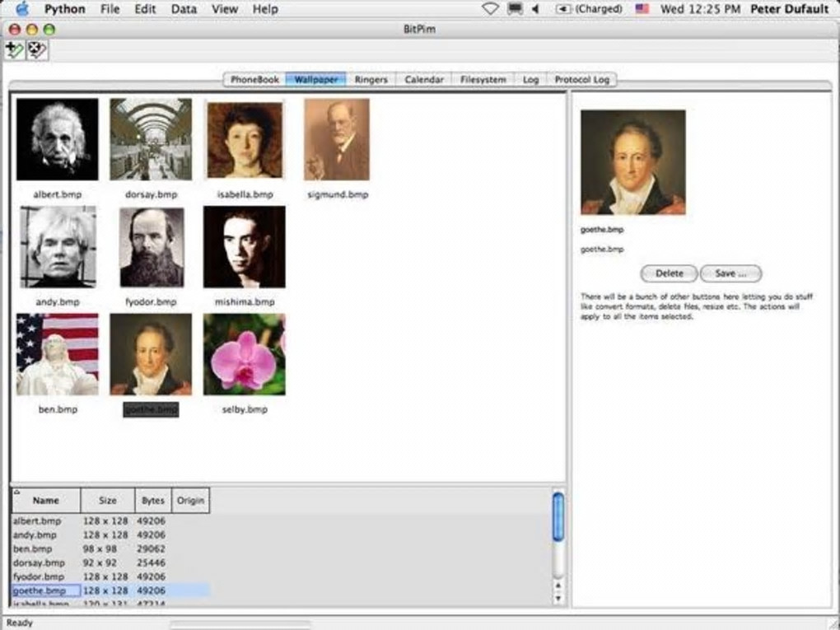Sort the list by Size column header

[108, 501]
